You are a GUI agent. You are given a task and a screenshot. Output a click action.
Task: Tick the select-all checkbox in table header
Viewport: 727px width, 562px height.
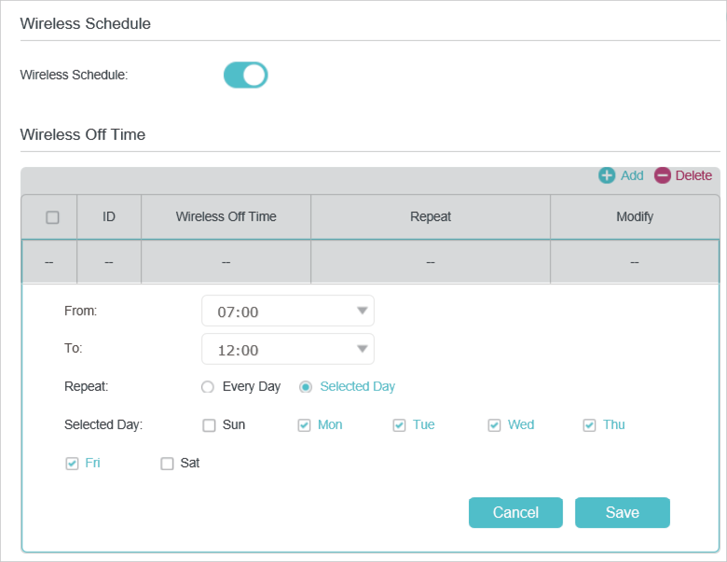point(52,217)
